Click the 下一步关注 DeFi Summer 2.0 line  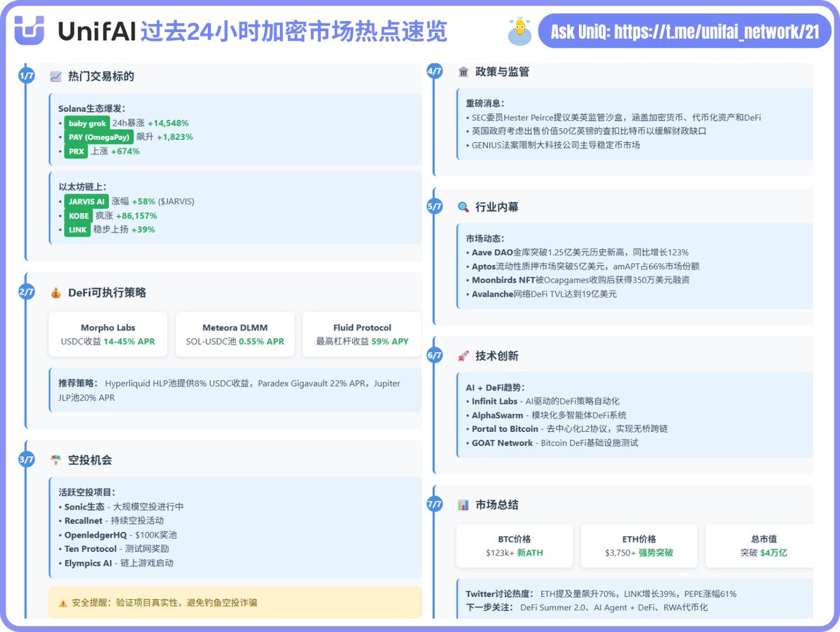587,608
